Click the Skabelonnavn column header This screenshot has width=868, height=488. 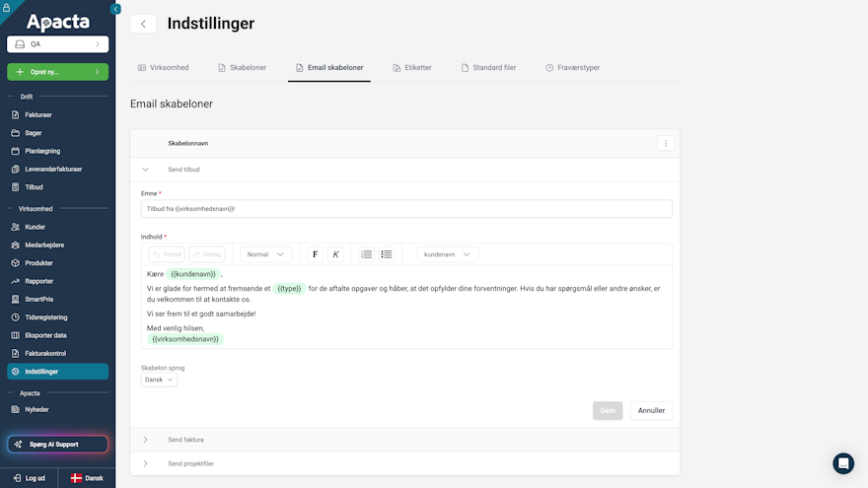pos(188,143)
